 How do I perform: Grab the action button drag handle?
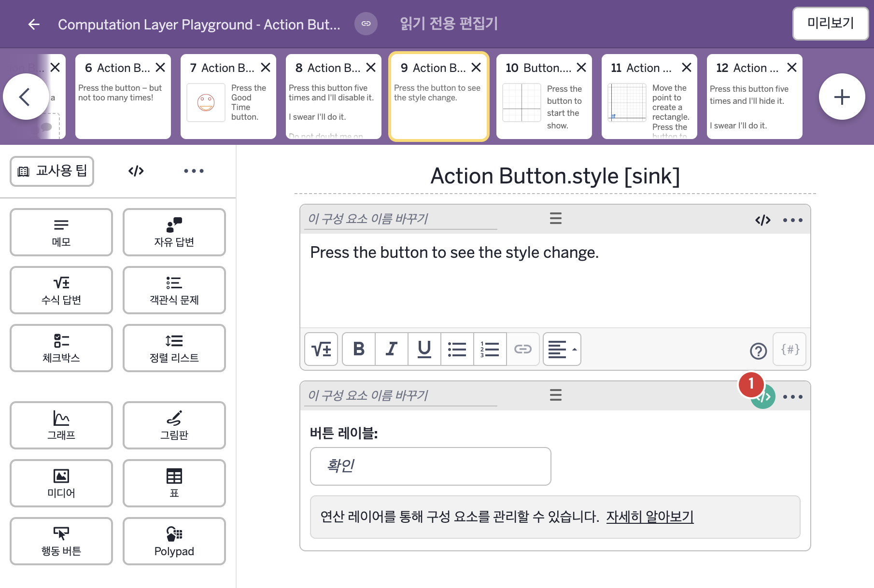coord(555,395)
